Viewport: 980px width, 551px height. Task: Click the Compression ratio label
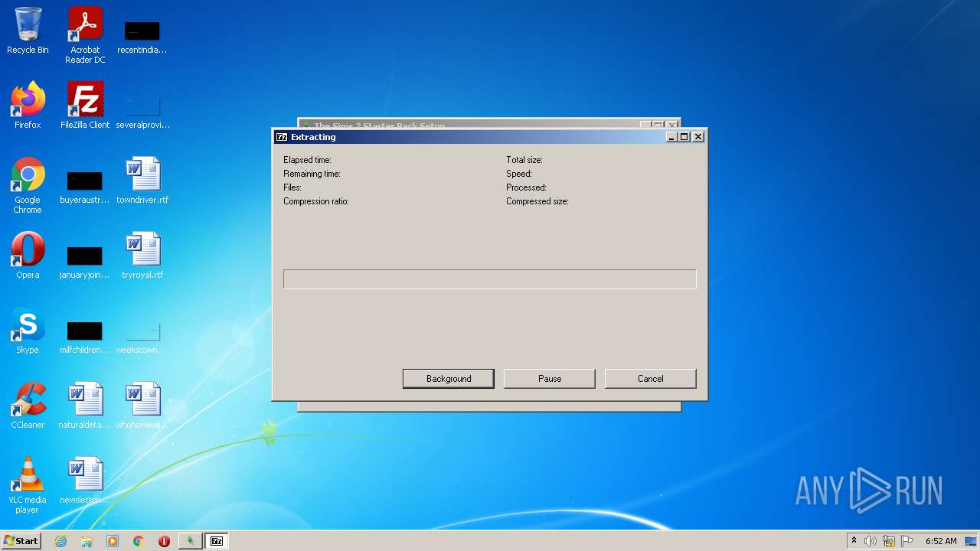pyautogui.click(x=316, y=201)
